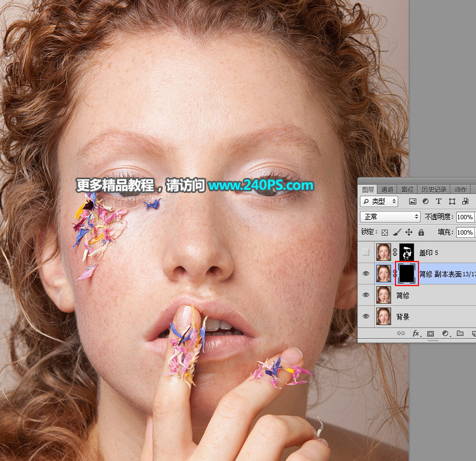Filter for smart object layers icon
476x461 pixels.
[x=465, y=201]
